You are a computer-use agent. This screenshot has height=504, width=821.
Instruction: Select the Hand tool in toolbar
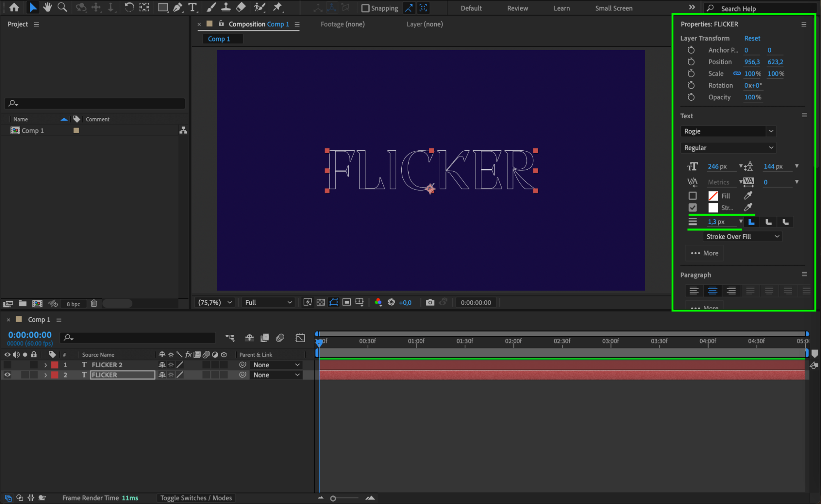tap(47, 7)
